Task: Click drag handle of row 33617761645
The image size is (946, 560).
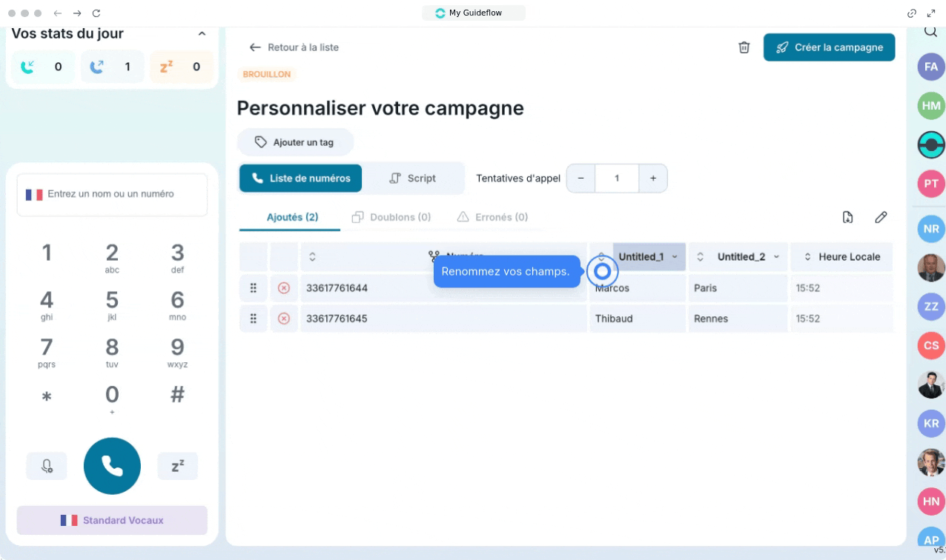Action: pyautogui.click(x=254, y=319)
